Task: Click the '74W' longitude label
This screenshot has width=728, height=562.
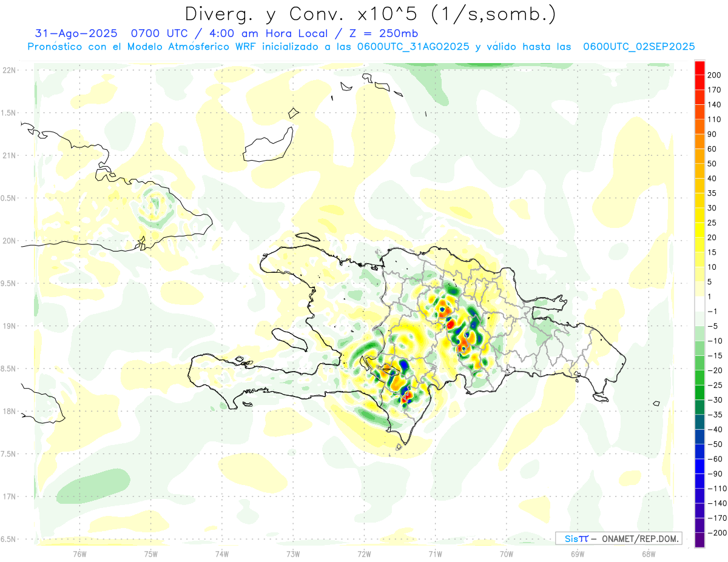Action: pyautogui.click(x=221, y=554)
